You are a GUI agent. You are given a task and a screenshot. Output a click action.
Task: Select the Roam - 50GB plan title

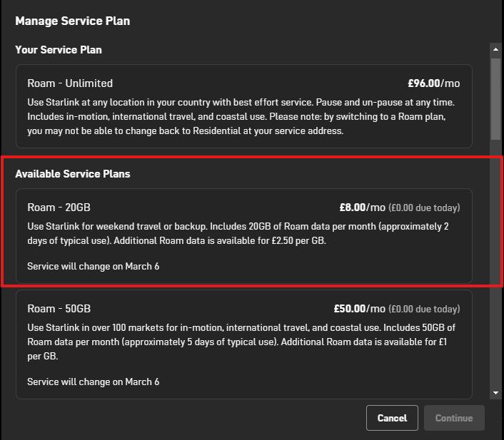click(59, 309)
